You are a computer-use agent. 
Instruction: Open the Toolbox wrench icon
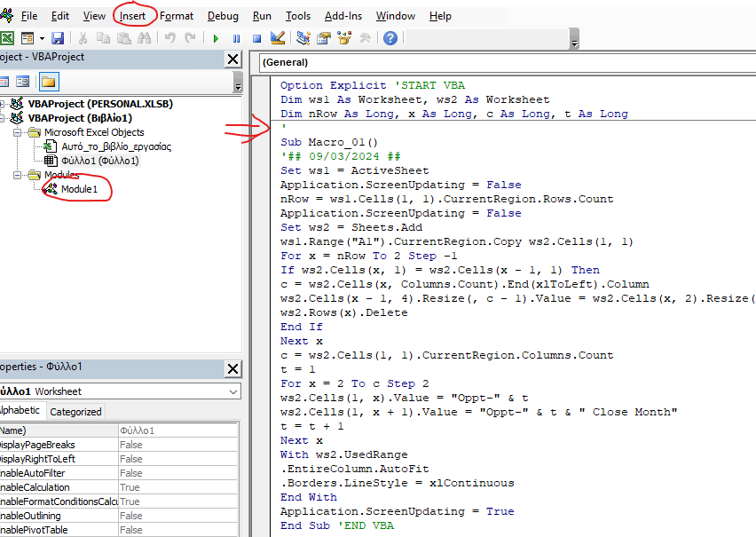(x=365, y=38)
